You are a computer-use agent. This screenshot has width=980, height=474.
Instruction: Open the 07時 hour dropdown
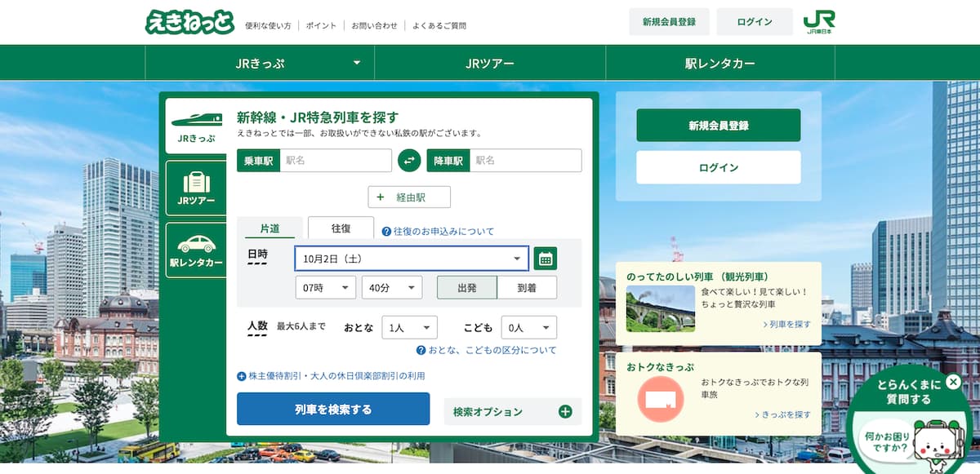click(x=326, y=287)
